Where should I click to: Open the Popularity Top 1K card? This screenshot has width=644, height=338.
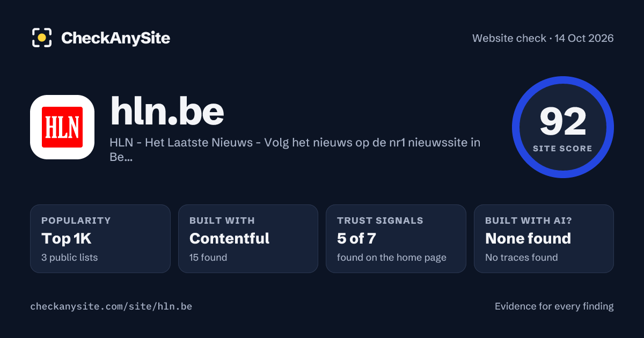coord(100,239)
